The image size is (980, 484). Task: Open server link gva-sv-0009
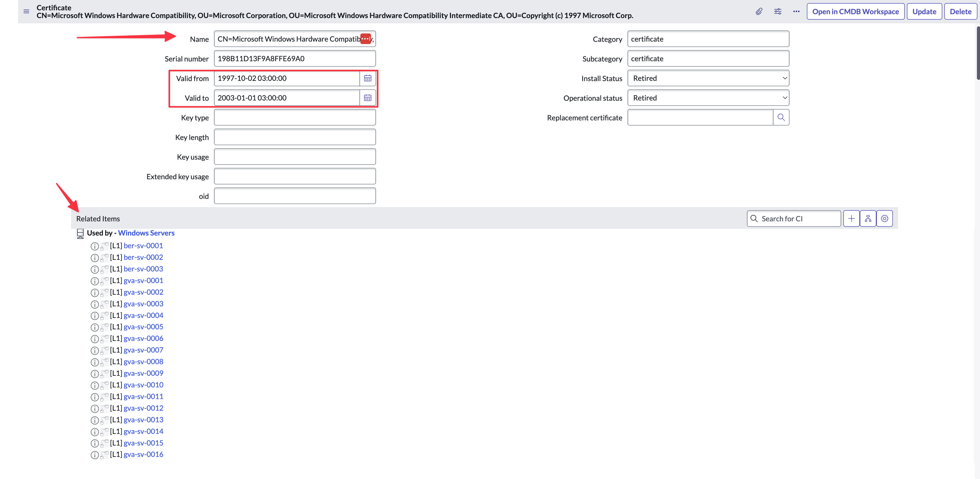[x=143, y=373]
